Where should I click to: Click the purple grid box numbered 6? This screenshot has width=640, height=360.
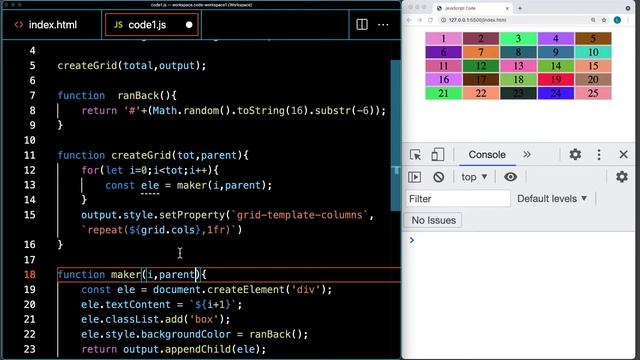point(444,52)
